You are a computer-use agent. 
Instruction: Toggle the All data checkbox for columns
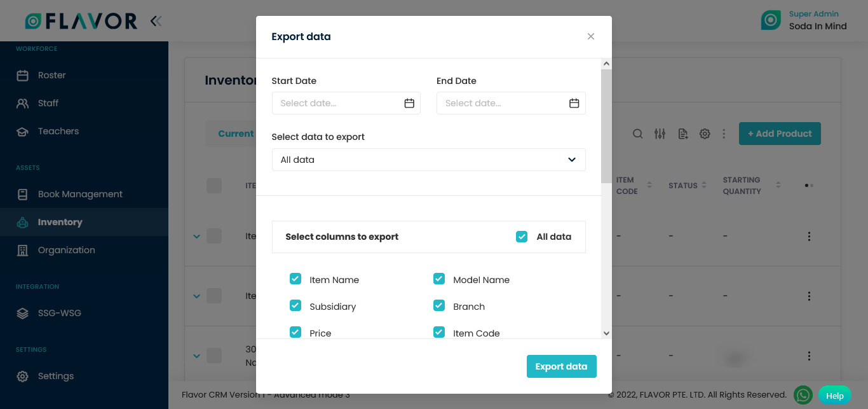[x=522, y=236]
